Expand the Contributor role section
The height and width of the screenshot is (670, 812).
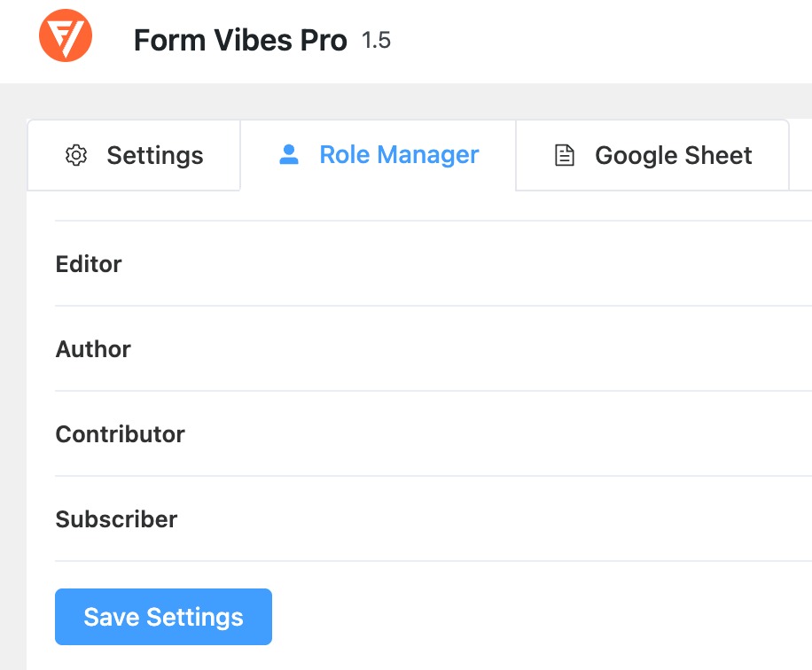[x=120, y=434]
